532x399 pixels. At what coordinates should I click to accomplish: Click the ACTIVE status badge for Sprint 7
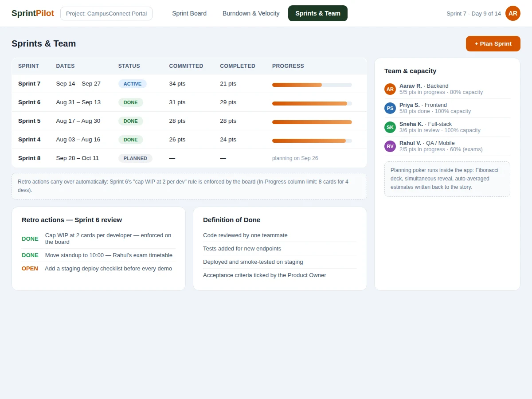tap(132, 84)
